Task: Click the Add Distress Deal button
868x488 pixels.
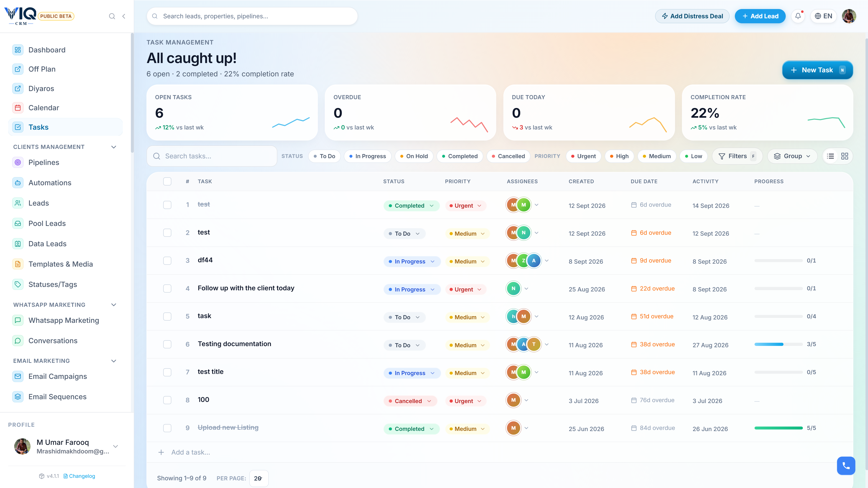Action: pyautogui.click(x=692, y=16)
